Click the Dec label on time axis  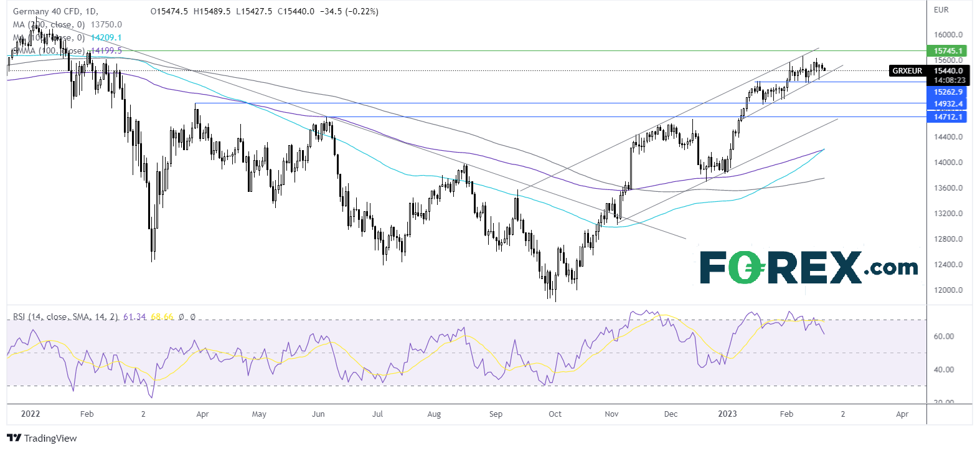(x=671, y=414)
